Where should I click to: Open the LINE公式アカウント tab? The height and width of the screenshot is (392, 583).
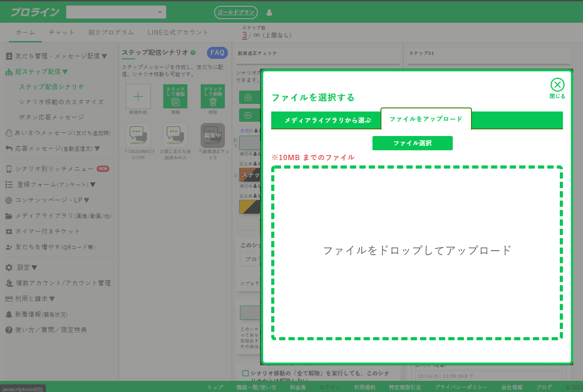(178, 32)
